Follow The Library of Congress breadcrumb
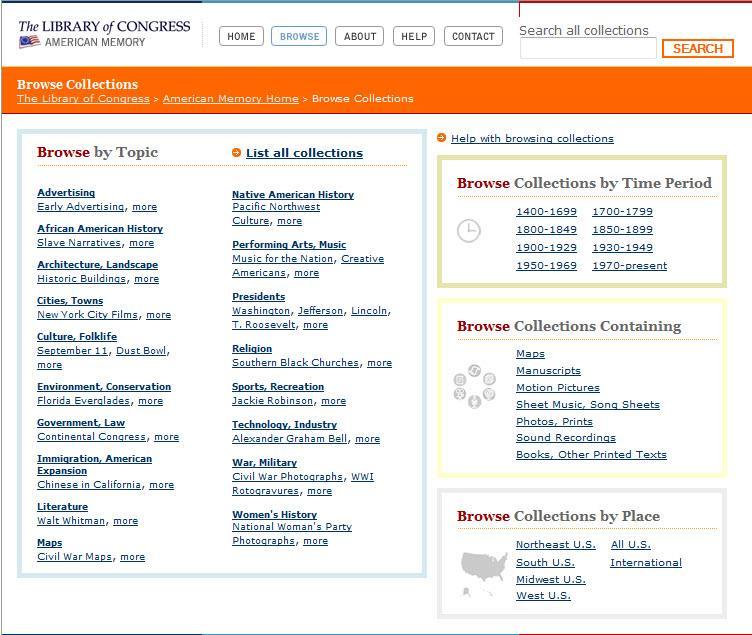 (x=83, y=98)
